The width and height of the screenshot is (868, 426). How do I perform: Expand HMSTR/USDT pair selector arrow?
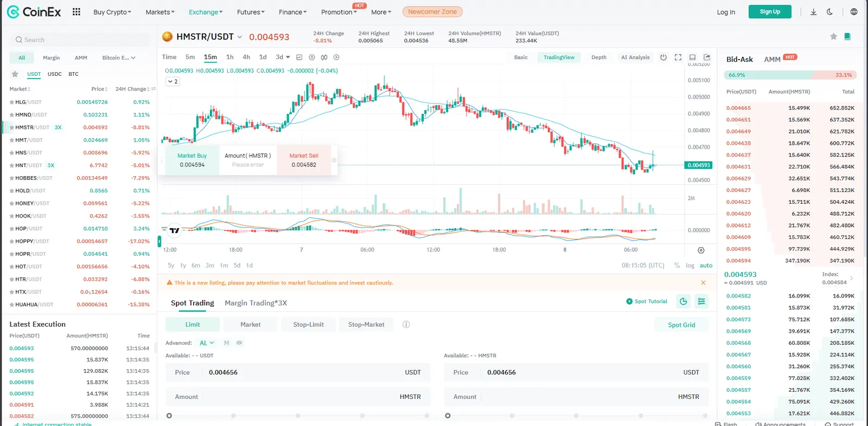pos(239,37)
